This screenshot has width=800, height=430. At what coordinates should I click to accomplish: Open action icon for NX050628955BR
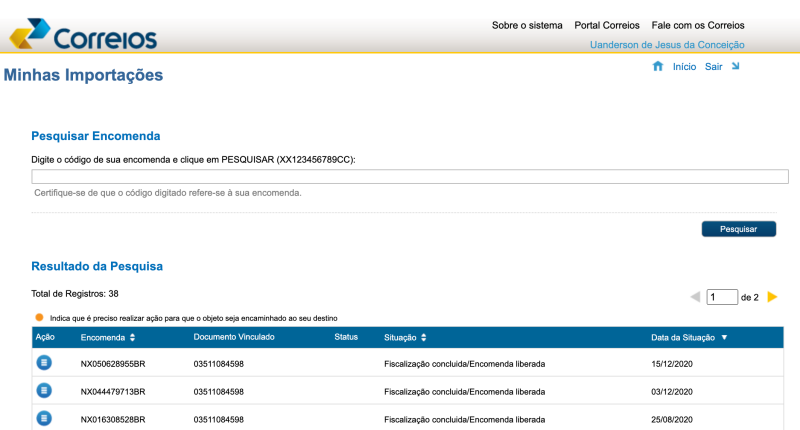[x=44, y=362]
